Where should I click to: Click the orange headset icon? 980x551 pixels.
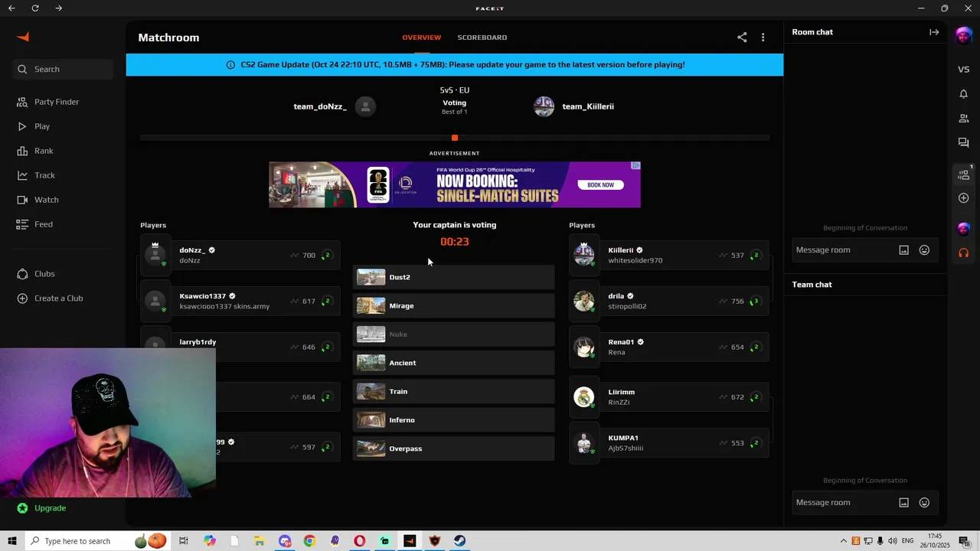(x=964, y=253)
